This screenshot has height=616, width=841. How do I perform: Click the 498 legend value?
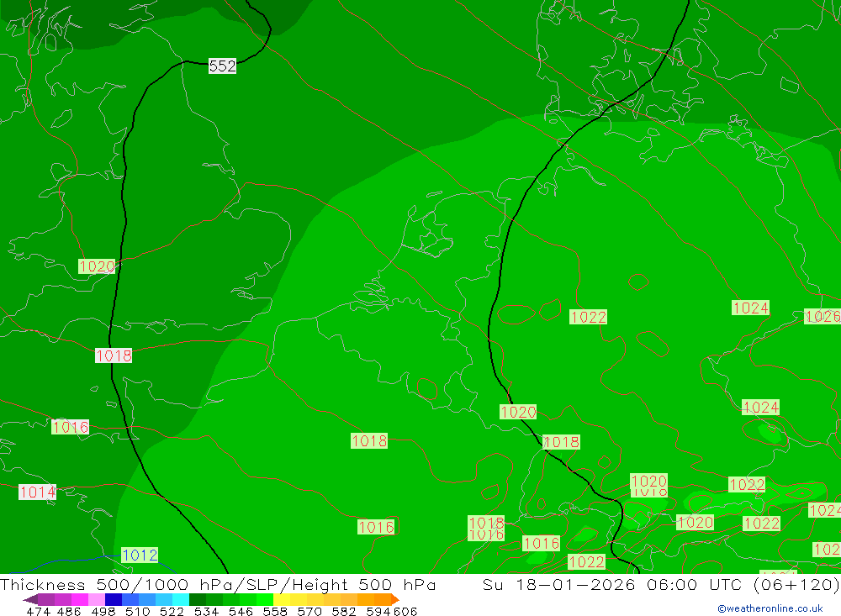pos(103,611)
